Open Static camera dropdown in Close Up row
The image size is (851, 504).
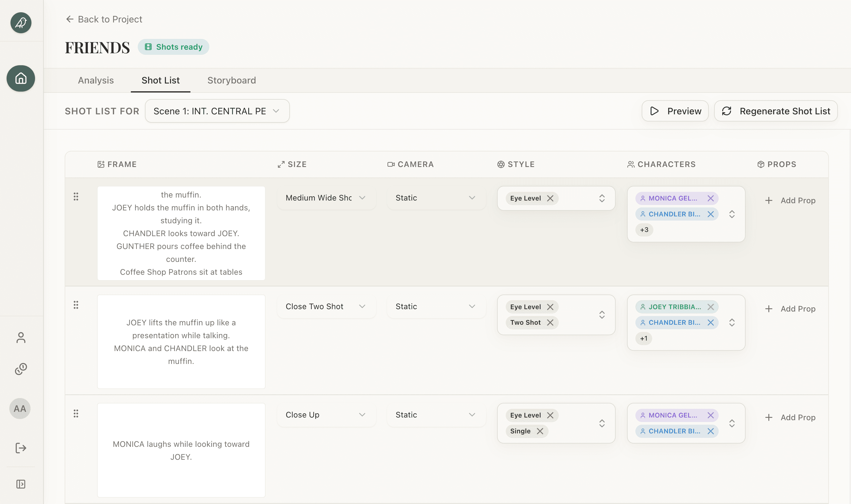coord(436,415)
